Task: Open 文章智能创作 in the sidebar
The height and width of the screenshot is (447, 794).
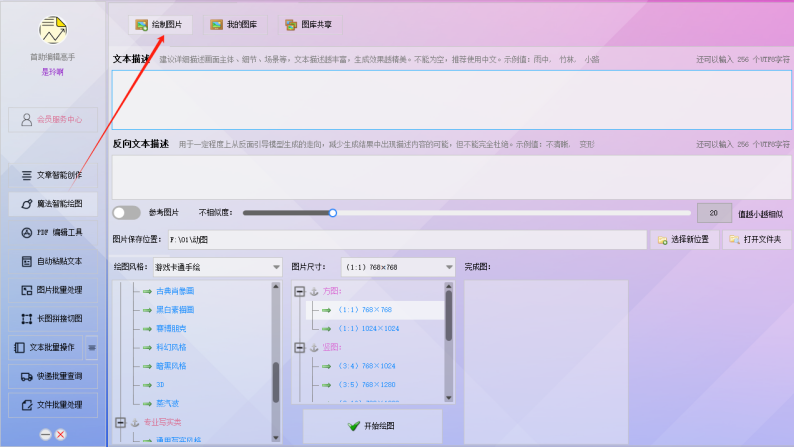Action: tap(53, 175)
